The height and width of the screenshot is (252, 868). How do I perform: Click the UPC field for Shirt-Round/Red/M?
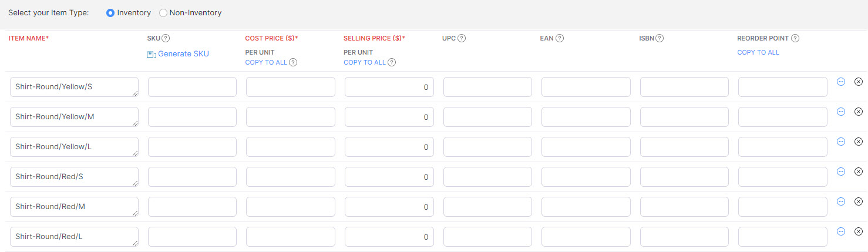coord(487,207)
